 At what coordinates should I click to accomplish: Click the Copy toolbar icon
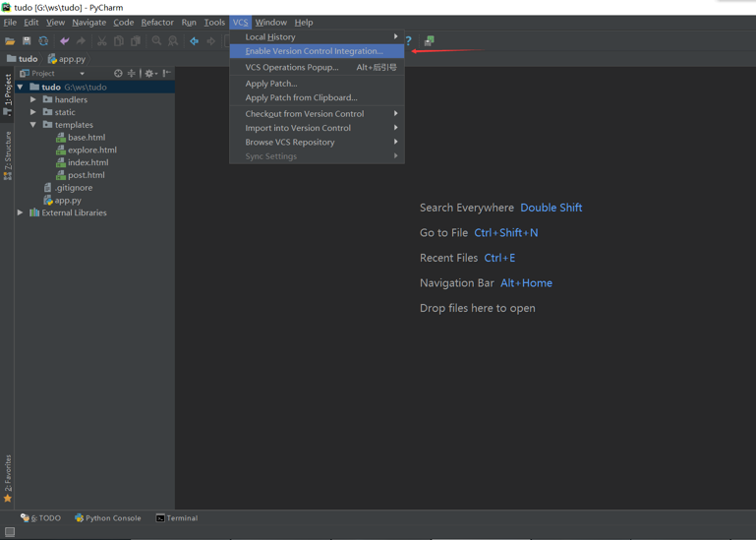click(119, 41)
